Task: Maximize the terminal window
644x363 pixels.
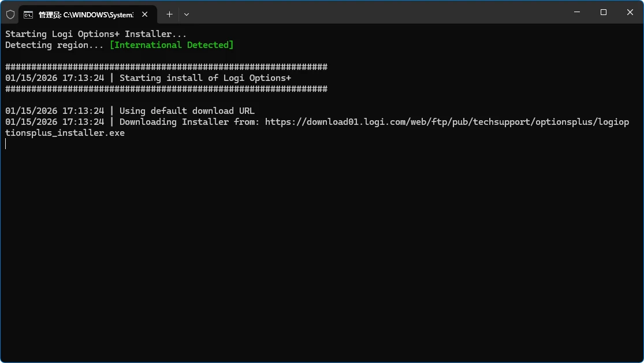Action: click(604, 12)
